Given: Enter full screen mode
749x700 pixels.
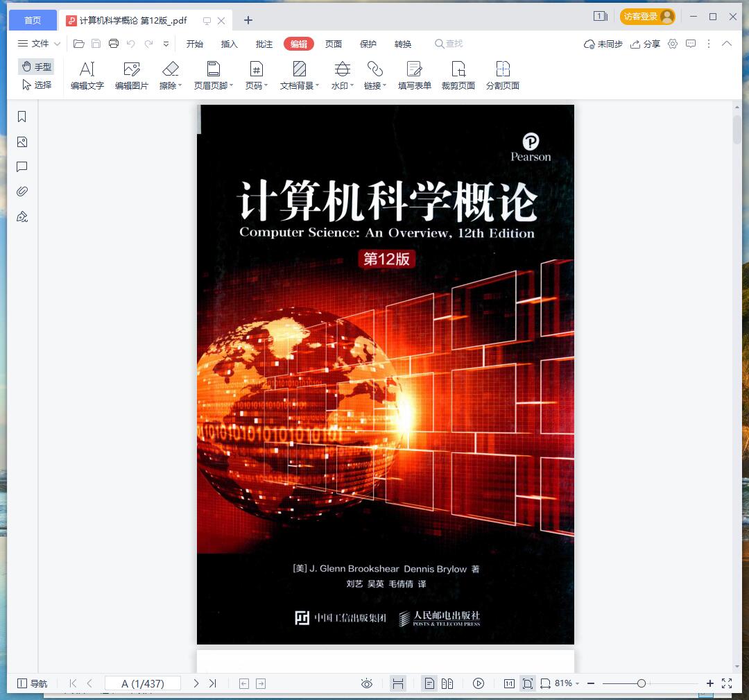Looking at the screenshot, I should tap(727, 684).
